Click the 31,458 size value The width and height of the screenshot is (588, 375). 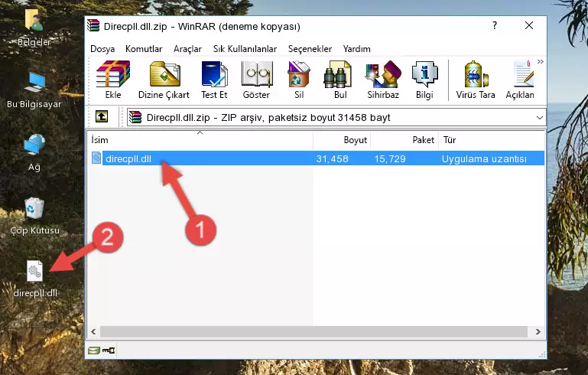click(x=333, y=158)
